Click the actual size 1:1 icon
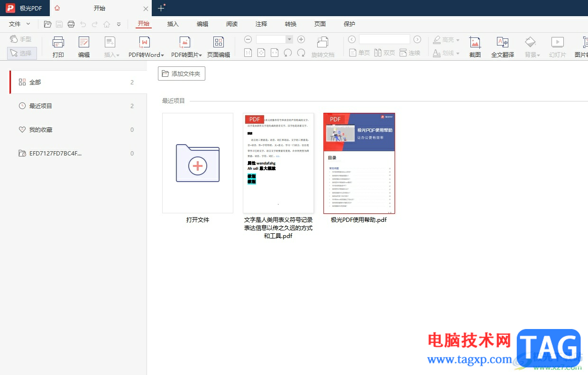 [x=248, y=53]
